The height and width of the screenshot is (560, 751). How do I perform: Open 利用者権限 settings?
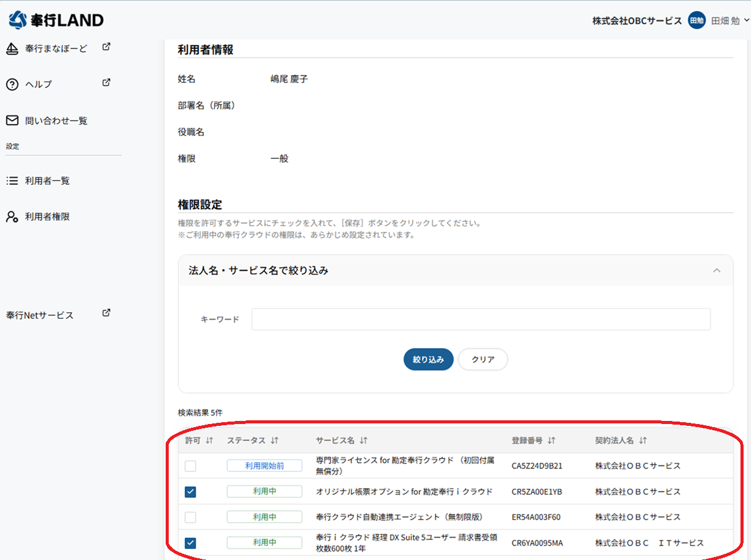(48, 217)
